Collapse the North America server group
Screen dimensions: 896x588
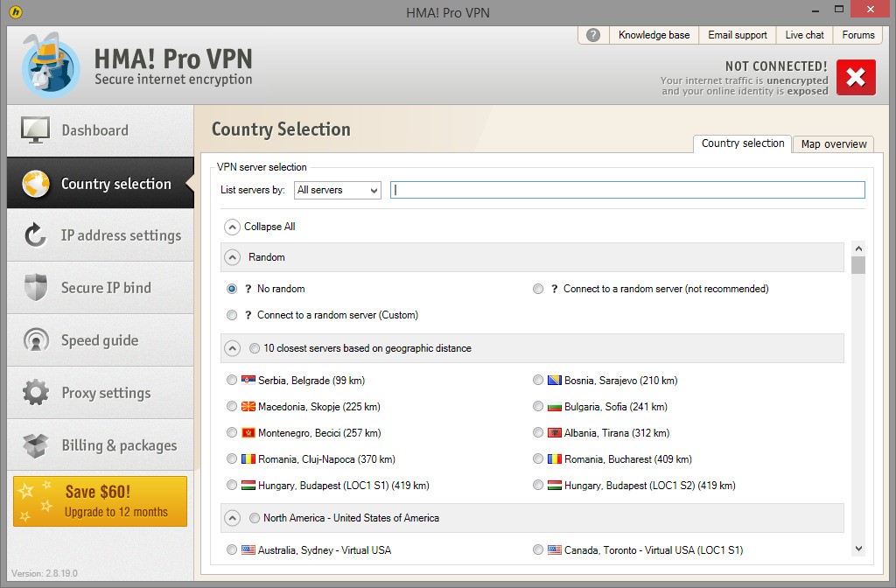click(232, 518)
